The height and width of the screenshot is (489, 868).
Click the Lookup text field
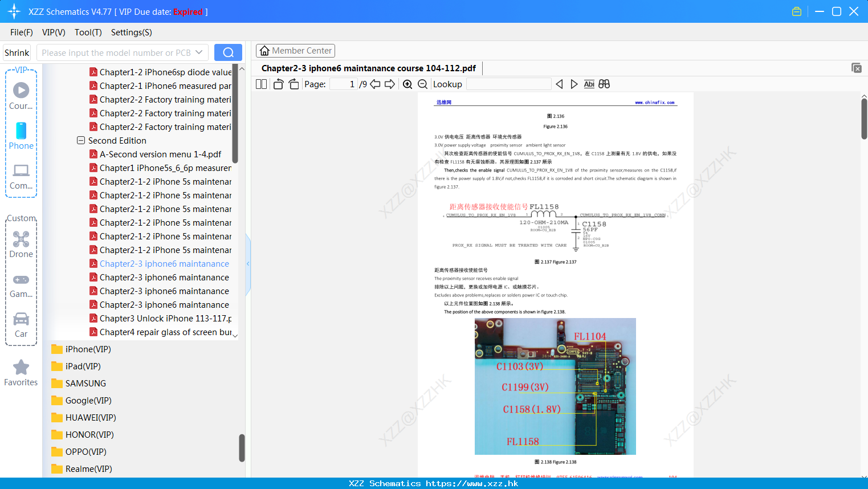click(x=508, y=84)
